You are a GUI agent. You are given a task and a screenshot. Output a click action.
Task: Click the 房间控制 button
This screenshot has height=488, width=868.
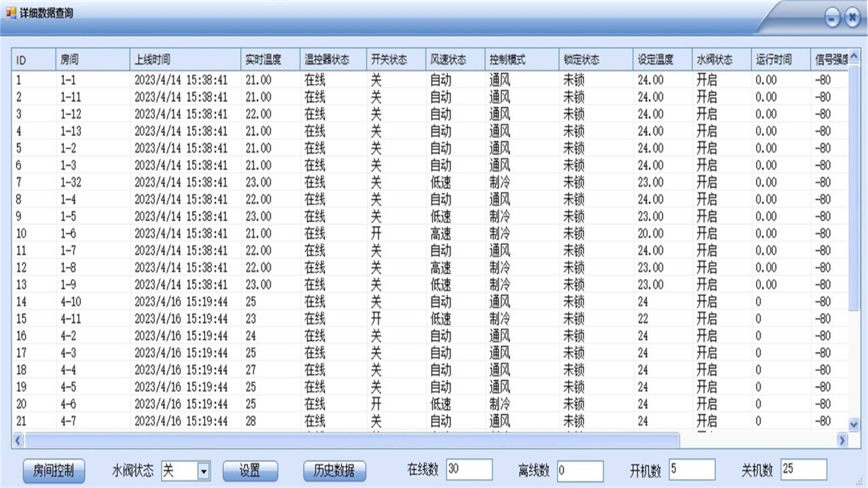coord(53,471)
